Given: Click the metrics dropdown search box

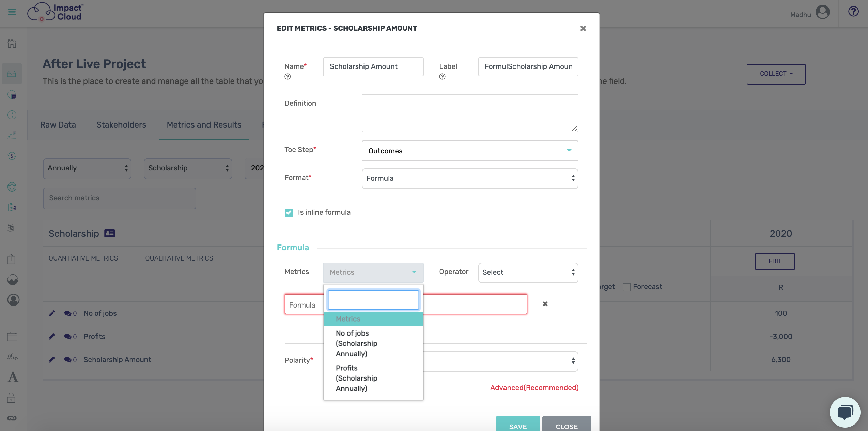Looking at the screenshot, I should (373, 300).
